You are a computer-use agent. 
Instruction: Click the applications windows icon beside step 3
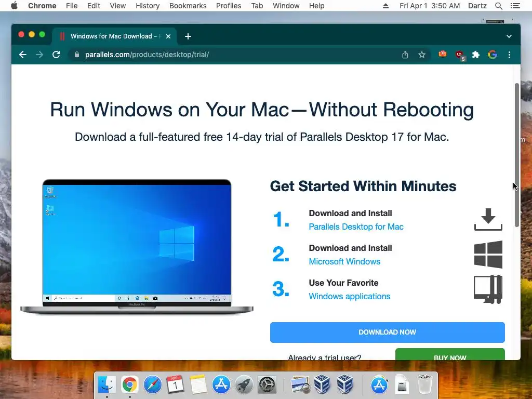pyautogui.click(x=488, y=289)
